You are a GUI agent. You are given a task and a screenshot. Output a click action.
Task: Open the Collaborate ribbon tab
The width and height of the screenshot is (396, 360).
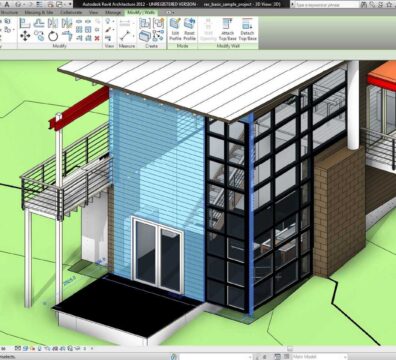point(71,12)
